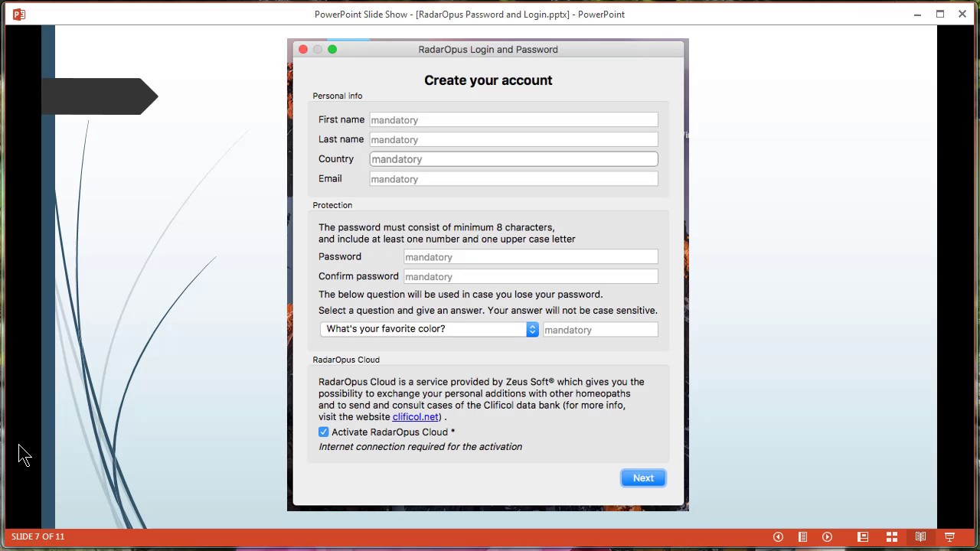Viewport: 980px width, 551px height.
Task: Open the clificol.net link
Action: (x=416, y=417)
